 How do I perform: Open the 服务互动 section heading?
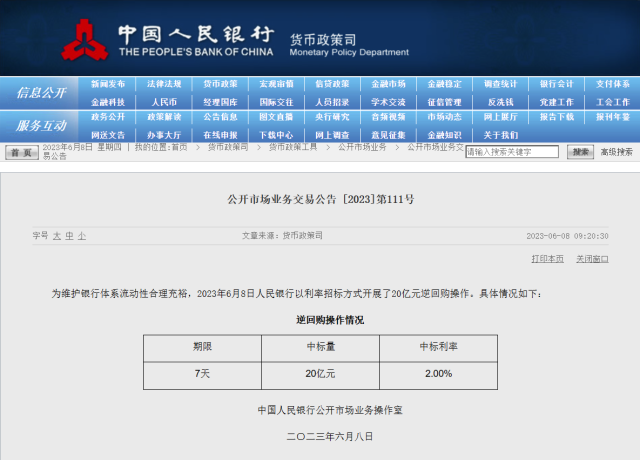pos(40,125)
